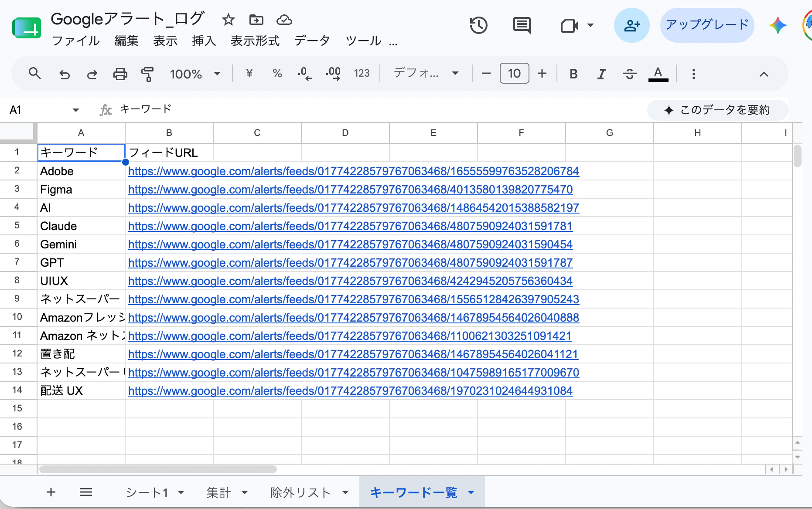Format as percent
This screenshot has height=509, width=812.
click(277, 73)
